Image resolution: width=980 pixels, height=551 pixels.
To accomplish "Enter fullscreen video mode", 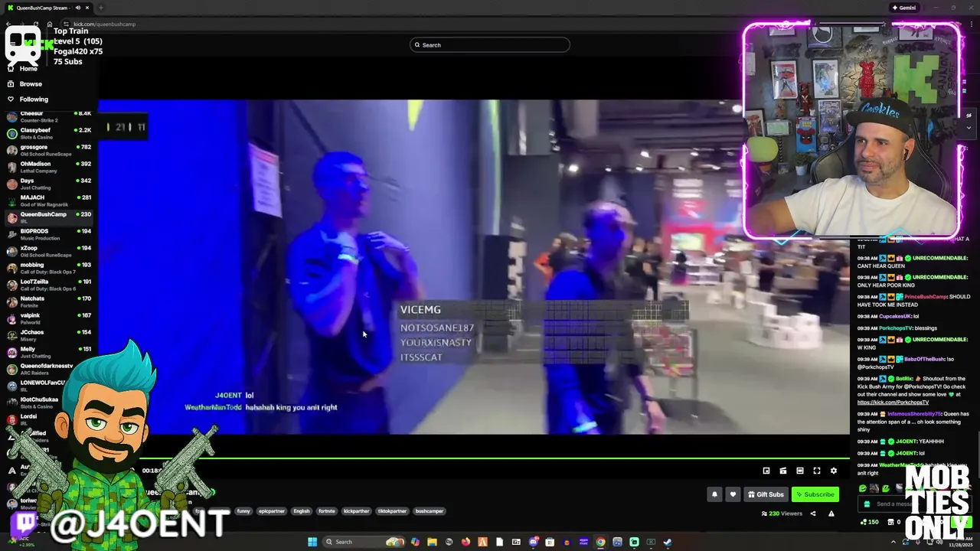I will point(817,471).
